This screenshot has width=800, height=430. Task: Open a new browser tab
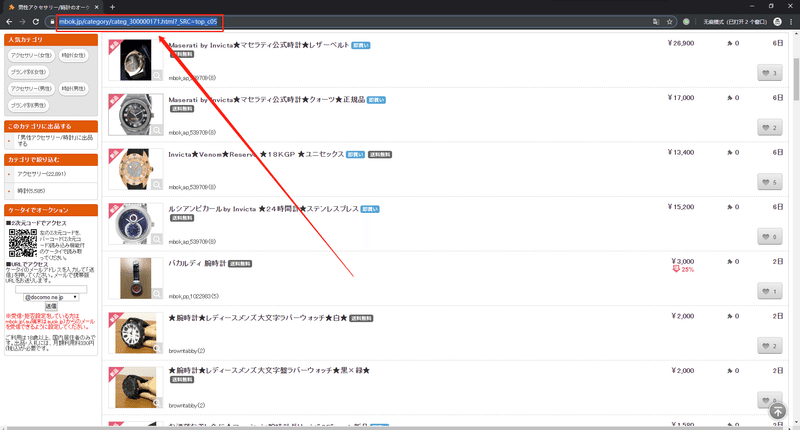coord(112,7)
